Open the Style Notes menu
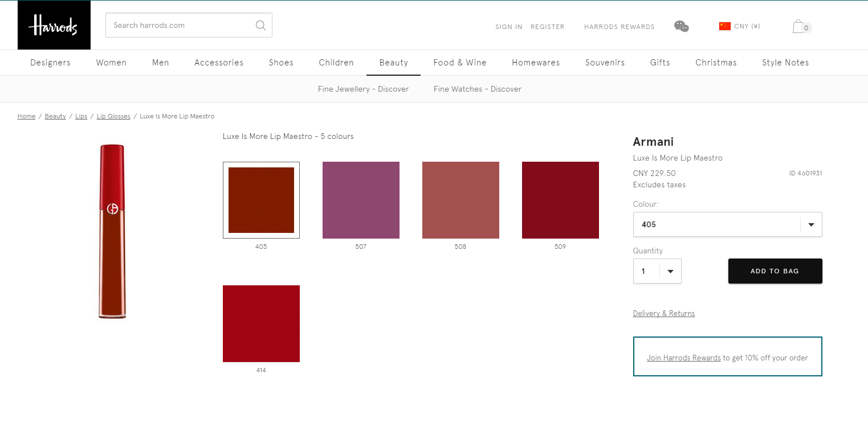This screenshot has height=443, width=868. (x=785, y=63)
